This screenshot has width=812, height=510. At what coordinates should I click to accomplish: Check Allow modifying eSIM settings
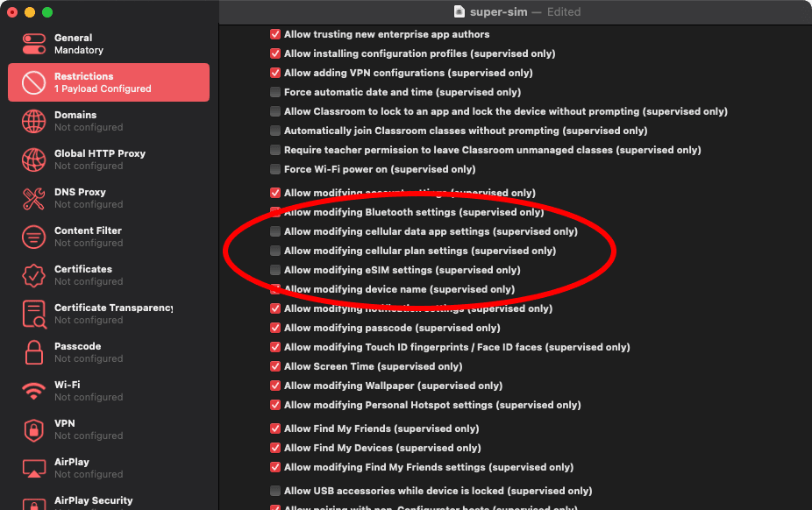click(274, 270)
